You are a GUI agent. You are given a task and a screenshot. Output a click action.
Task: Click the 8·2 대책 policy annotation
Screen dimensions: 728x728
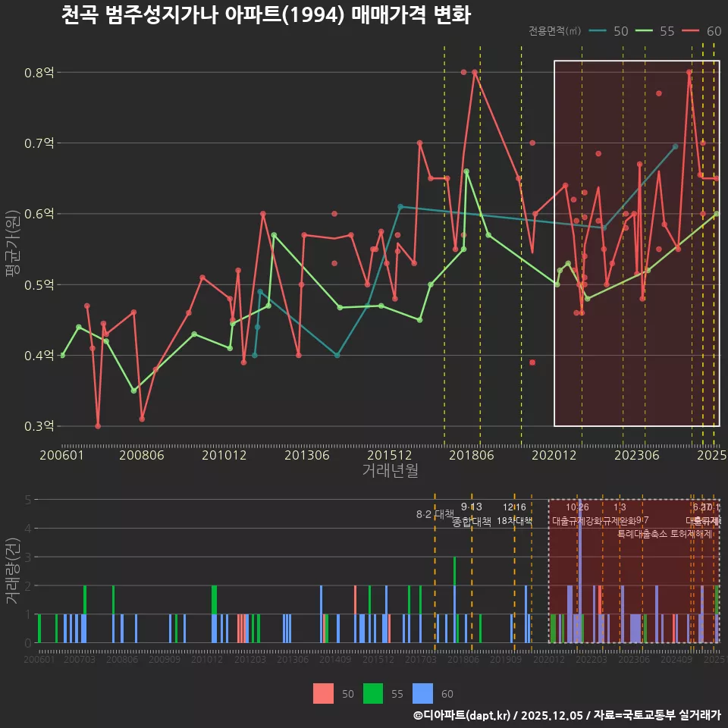click(435, 514)
